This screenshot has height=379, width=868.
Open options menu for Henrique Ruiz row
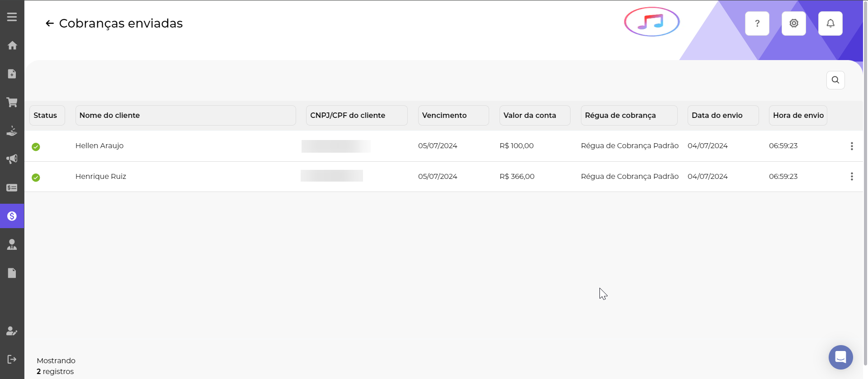[x=851, y=177]
